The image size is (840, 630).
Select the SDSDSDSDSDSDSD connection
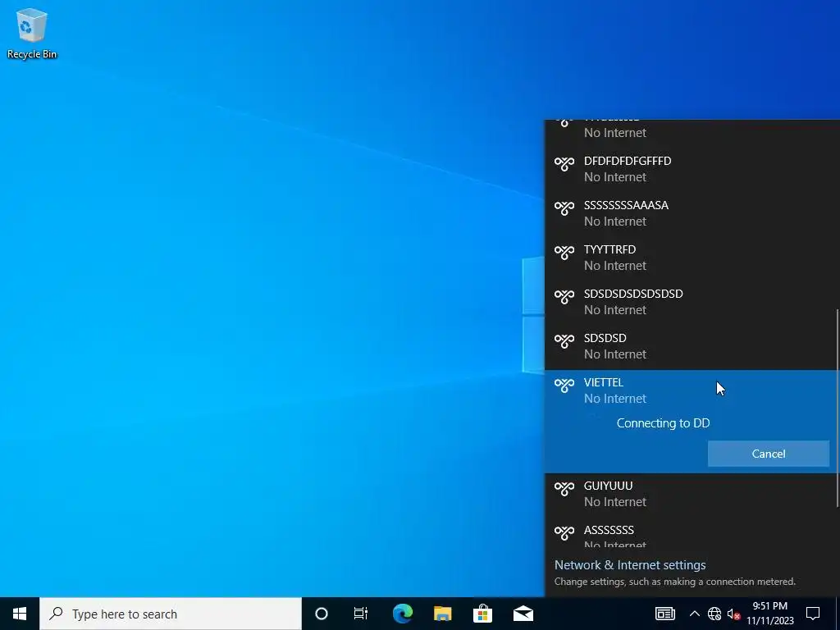pos(692,302)
